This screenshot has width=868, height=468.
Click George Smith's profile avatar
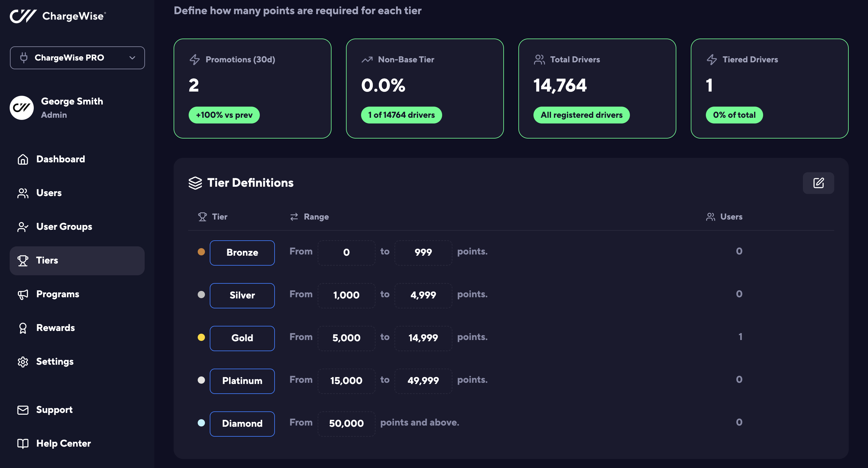tap(22, 108)
